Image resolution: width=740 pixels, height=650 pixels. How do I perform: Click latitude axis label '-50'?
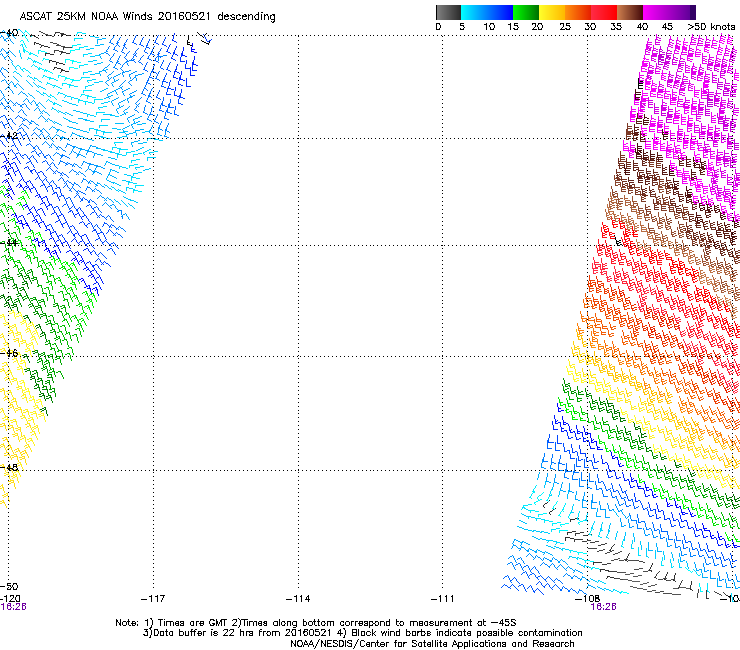(x=9, y=586)
